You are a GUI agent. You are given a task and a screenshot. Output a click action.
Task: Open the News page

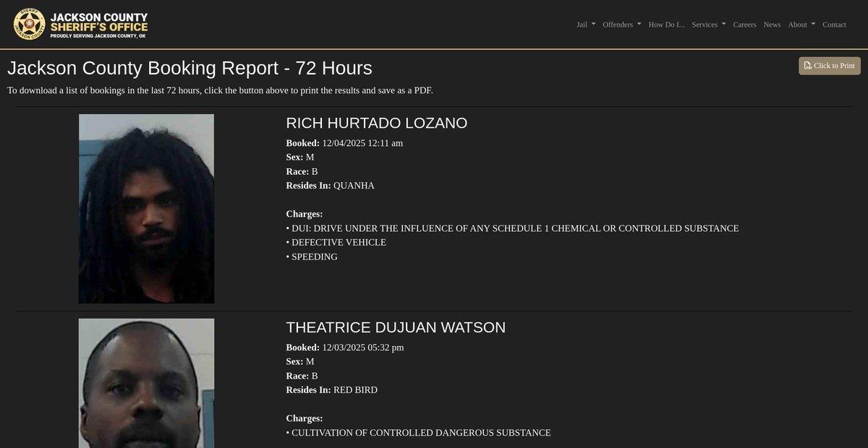click(772, 25)
